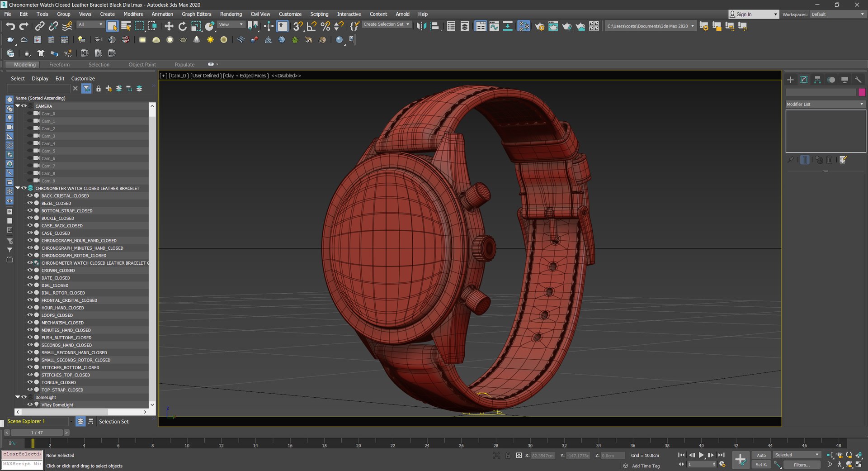Select the Cam_5 camera in the list

48,151
